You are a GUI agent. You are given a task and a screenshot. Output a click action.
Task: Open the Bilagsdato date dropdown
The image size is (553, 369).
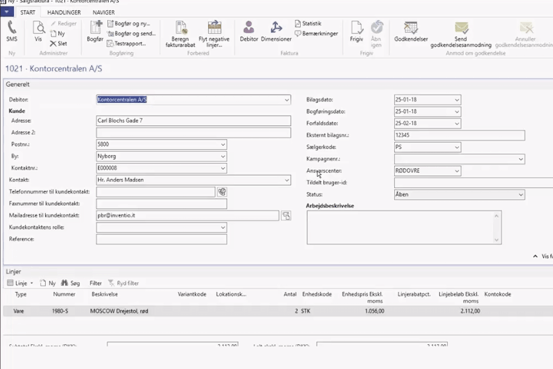(x=457, y=100)
